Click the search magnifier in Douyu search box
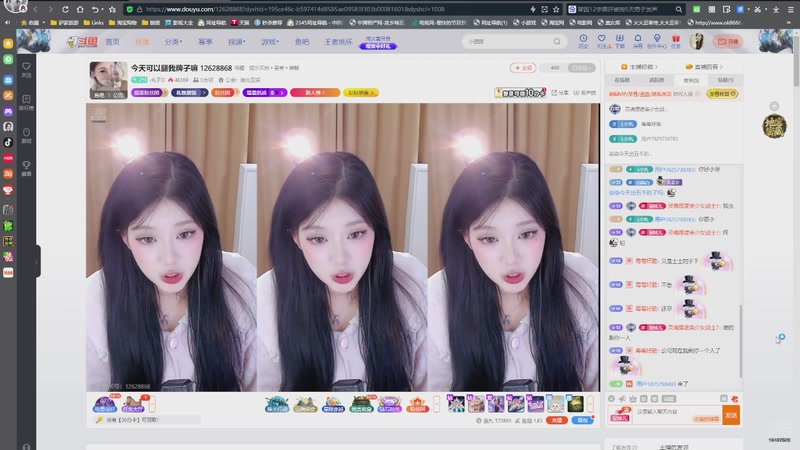The width and height of the screenshot is (800, 450). click(x=557, y=41)
